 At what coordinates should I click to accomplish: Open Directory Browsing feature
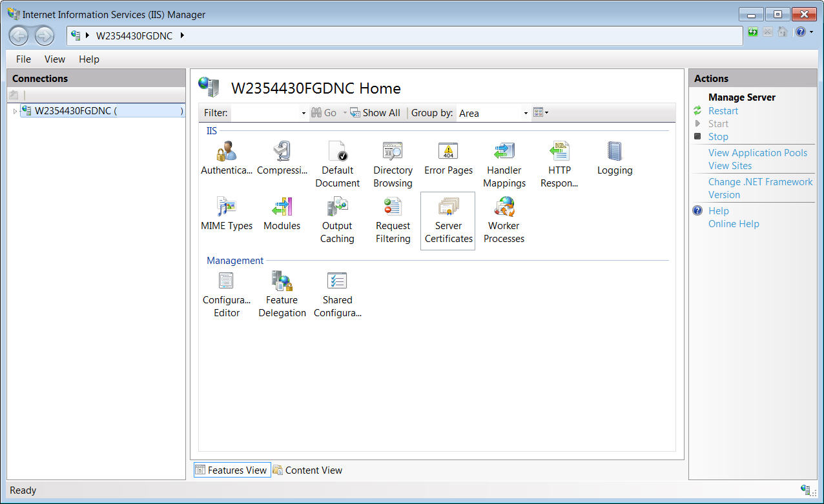[x=393, y=152]
